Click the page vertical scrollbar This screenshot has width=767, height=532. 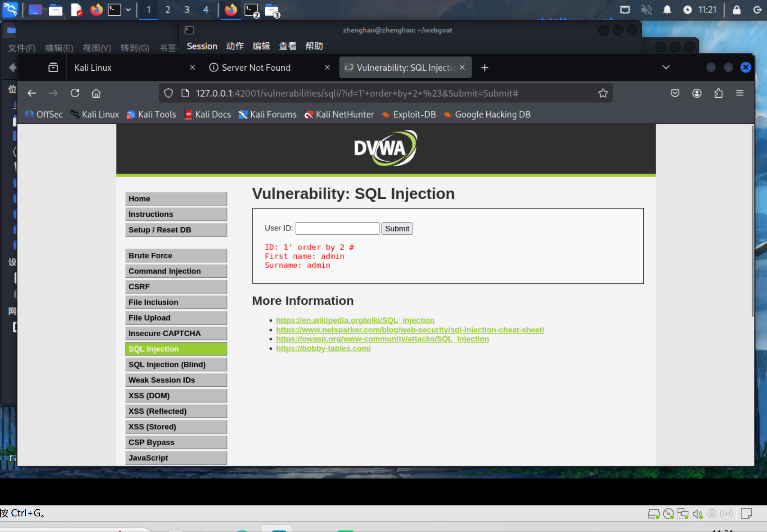coord(752,221)
